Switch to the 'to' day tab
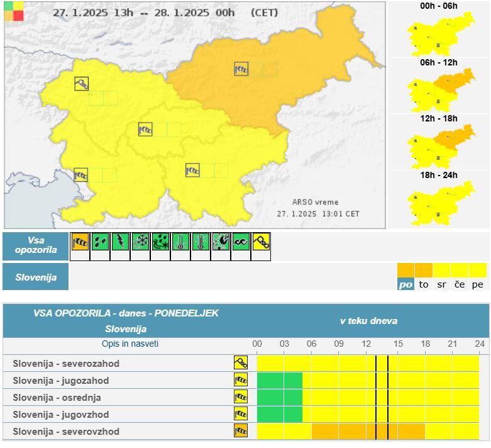This screenshot has height=448, width=491. tap(424, 284)
